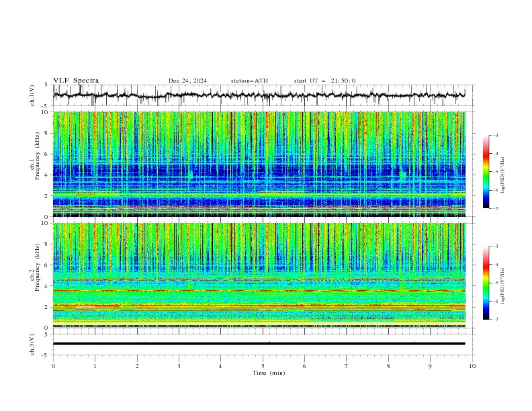Click the time axis tick label '3'
532x411 pixels.
pos(179,366)
